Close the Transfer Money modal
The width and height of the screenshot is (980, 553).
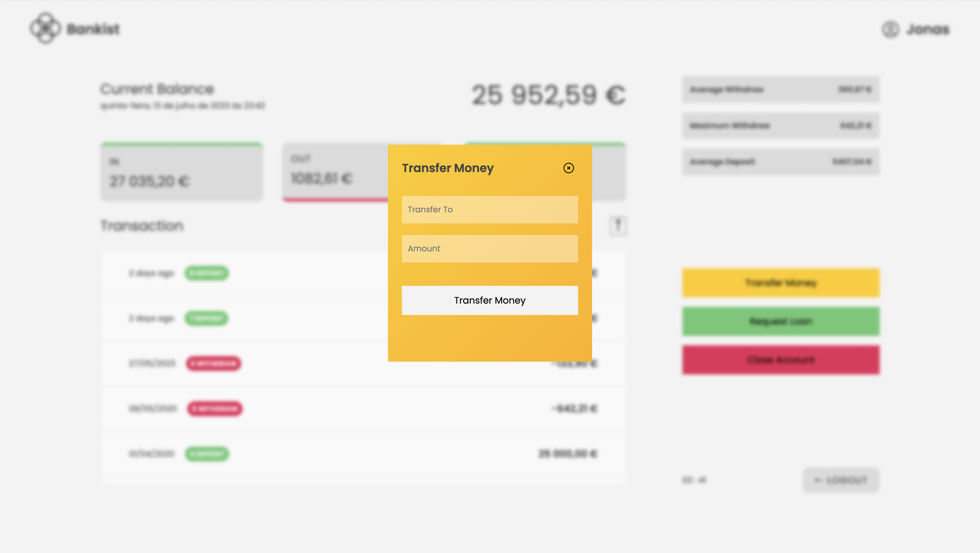[x=568, y=168]
